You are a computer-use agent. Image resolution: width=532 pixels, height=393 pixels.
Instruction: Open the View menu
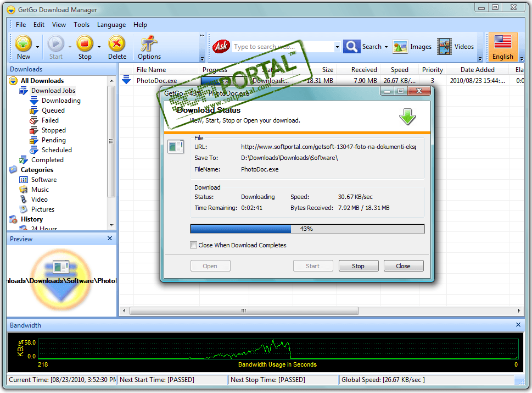[59, 24]
